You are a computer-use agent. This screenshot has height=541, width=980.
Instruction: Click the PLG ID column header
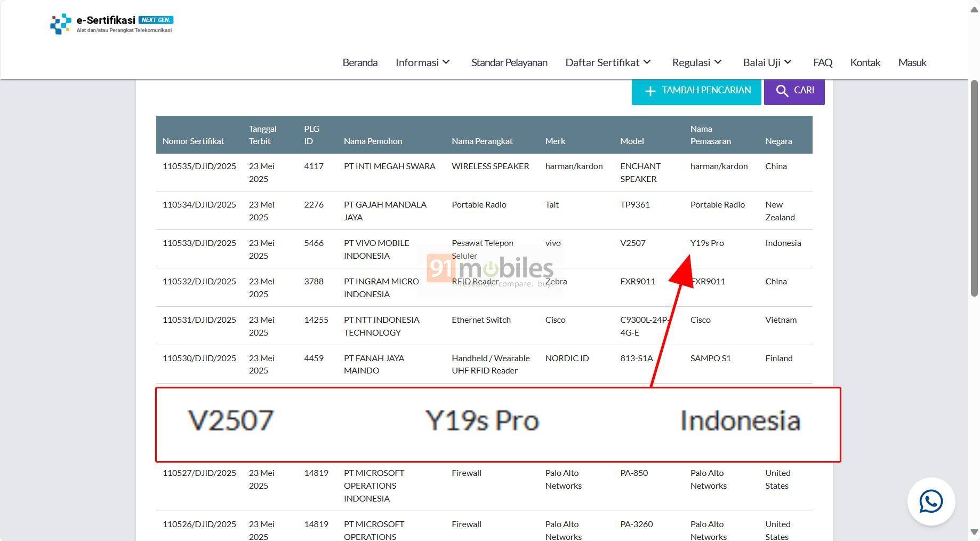pos(311,134)
